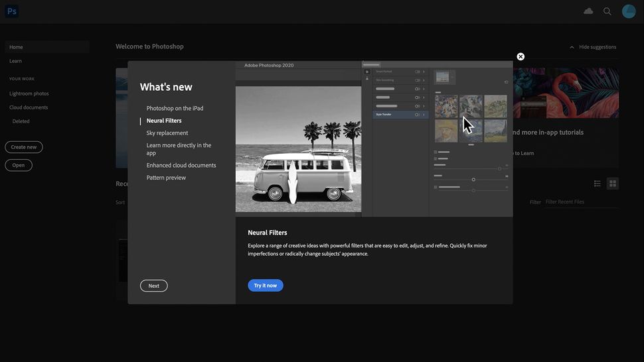Click the flamingo tutorial thumbnail

(x=566, y=93)
